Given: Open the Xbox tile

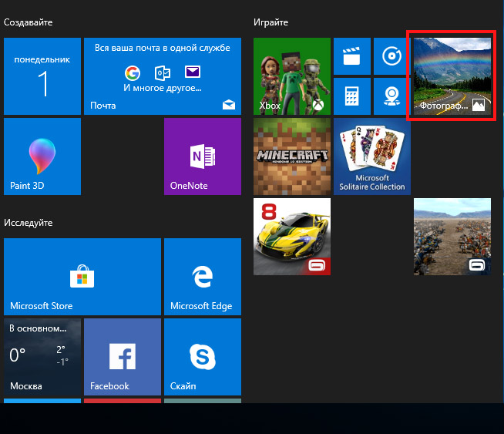Looking at the screenshot, I should (x=292, y=76).
